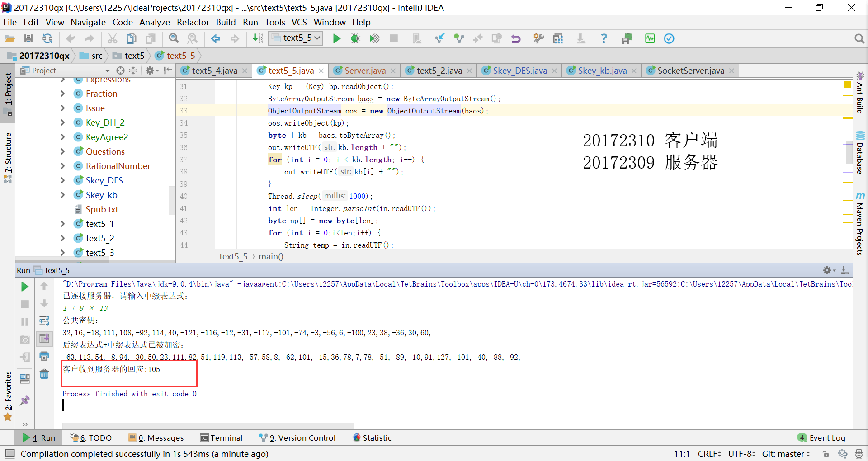Toggle the 1: Project tool window

click(x=8, y=94)
